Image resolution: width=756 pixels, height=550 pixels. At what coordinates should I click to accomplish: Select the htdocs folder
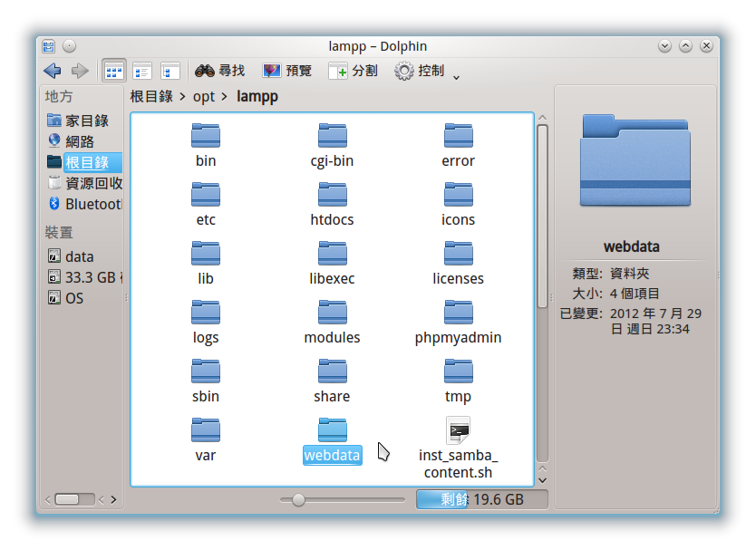332,204
